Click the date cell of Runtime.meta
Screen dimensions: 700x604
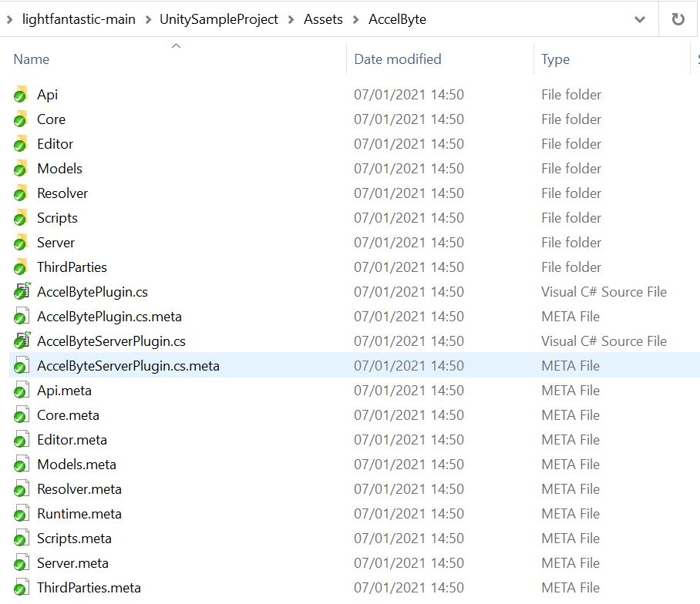(x=409, y=514)
